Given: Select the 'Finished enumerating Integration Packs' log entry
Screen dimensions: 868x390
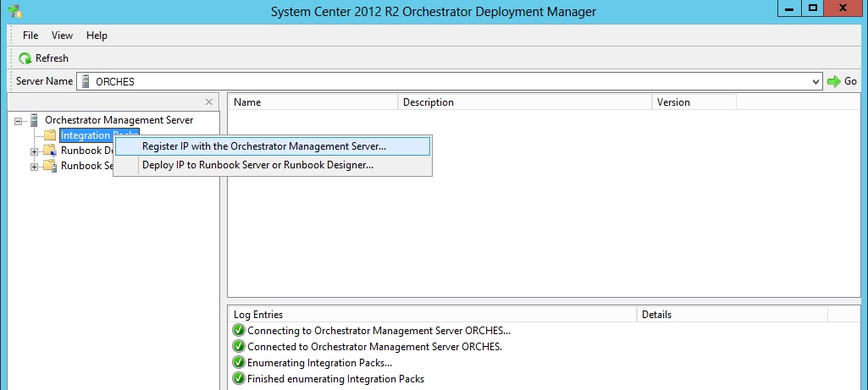Looking at the screenshot, I should pyautogui.click(x=335, y=379).
